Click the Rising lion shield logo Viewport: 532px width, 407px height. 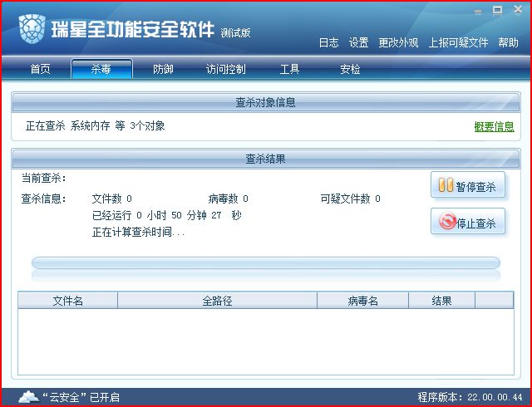click(x=32, y=29)
